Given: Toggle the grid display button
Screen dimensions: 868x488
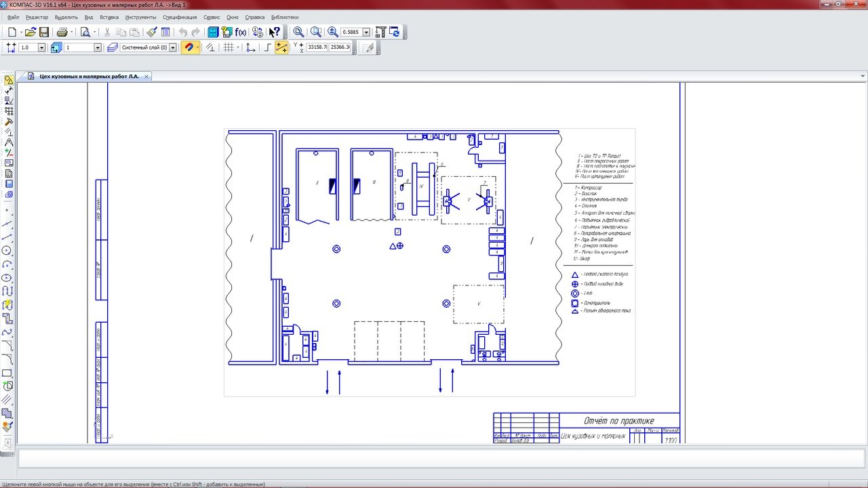Looking at the screenshot, I should coord(229,47).
